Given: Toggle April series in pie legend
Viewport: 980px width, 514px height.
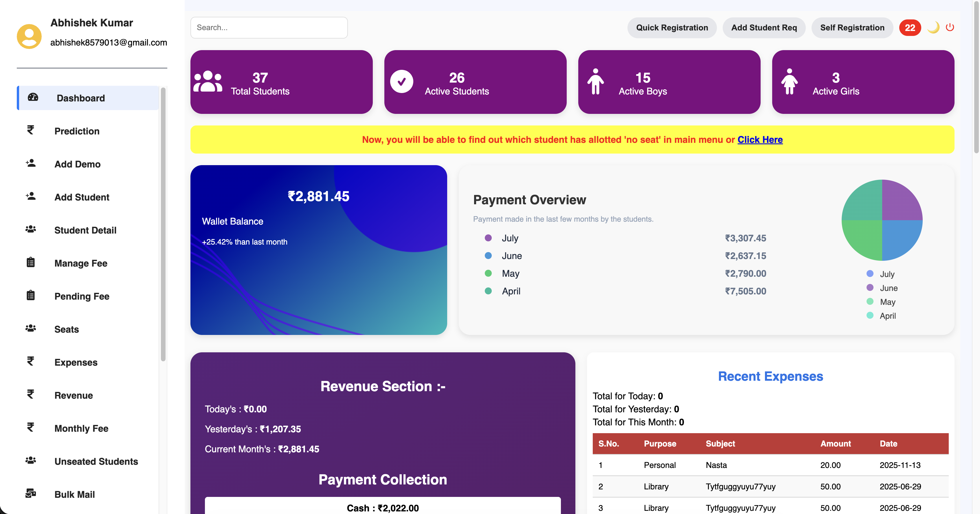Looking at the screenshot, I should (887, 316).
